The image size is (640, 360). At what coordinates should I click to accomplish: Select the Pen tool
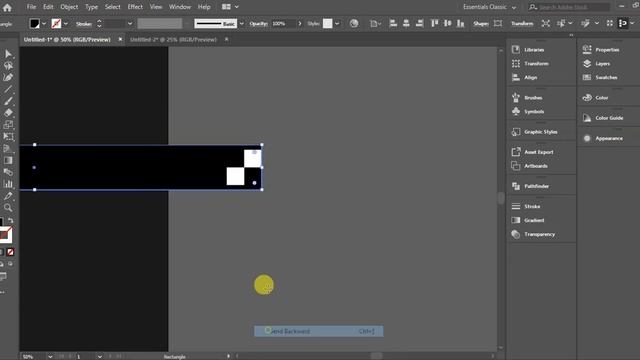[x=8, y=78]
